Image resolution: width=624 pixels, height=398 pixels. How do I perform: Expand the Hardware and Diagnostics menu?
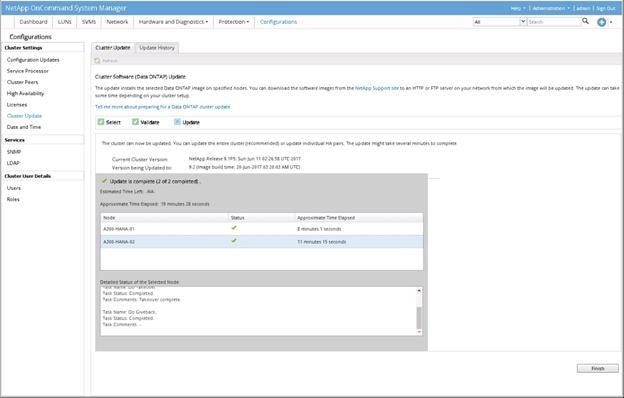[173, 22]
